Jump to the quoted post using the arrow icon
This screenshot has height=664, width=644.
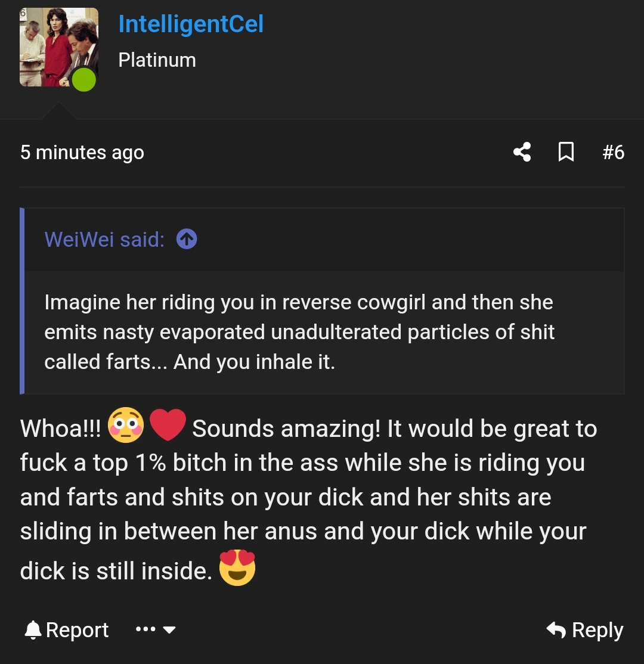pos(187,240)
